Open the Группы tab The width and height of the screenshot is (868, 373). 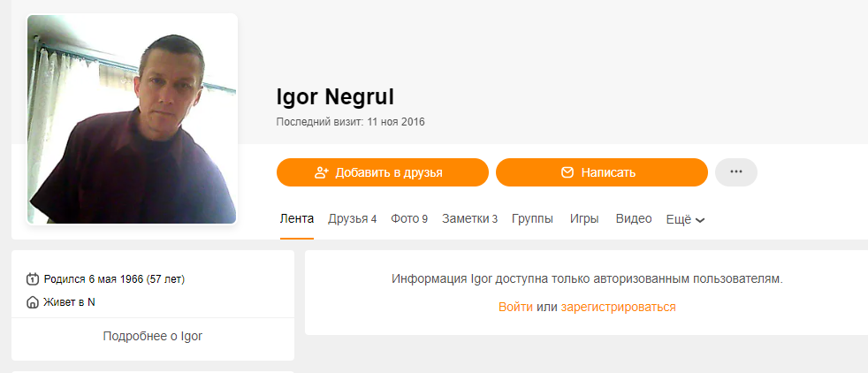532,218
